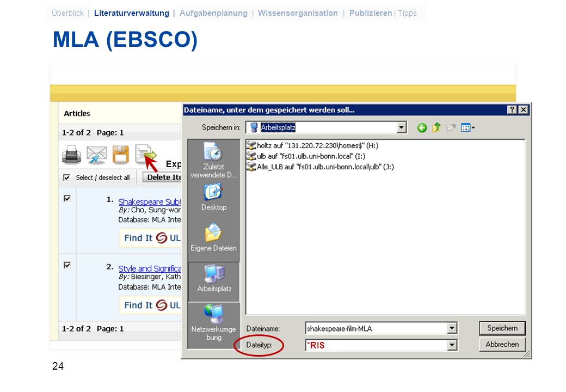Open the Überblick navigation tab

point(67,13)
